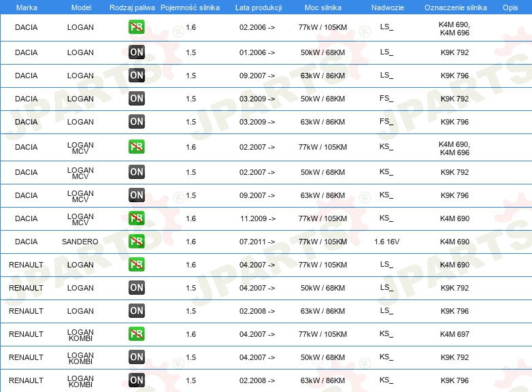Click petrol icon in the Dacia Sandero row

click(x=137, y=242)
